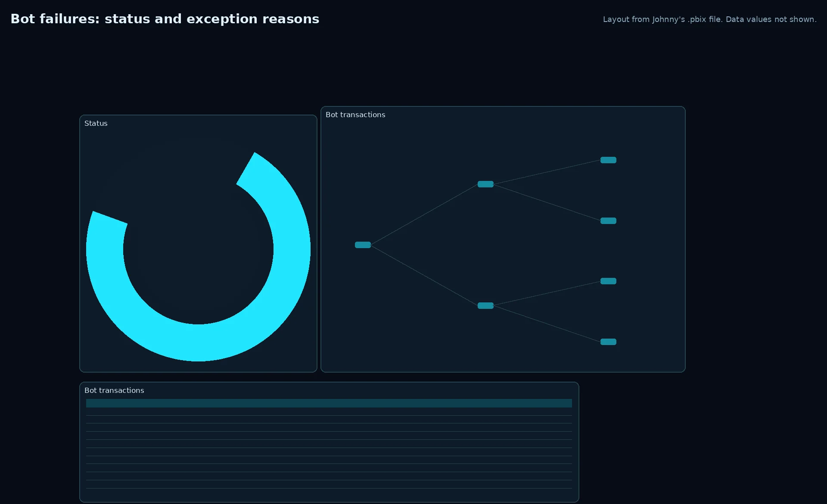Click the root node of the decomposition tree

click(x=363, y=245)
